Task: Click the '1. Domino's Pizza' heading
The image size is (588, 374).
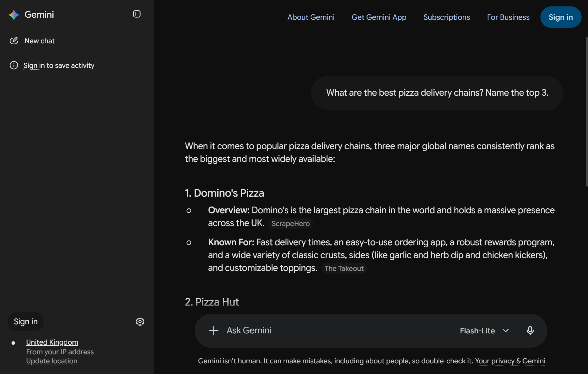Action: (x=225, y=193)
